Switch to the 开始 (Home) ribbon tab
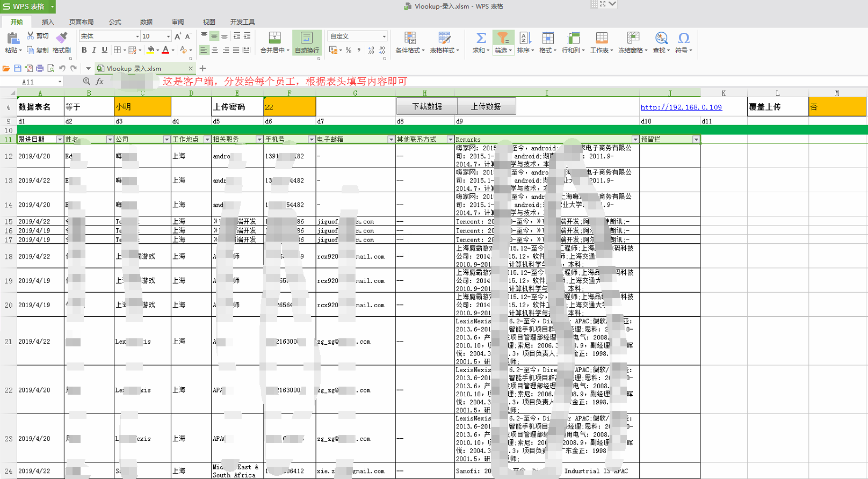 17,22
